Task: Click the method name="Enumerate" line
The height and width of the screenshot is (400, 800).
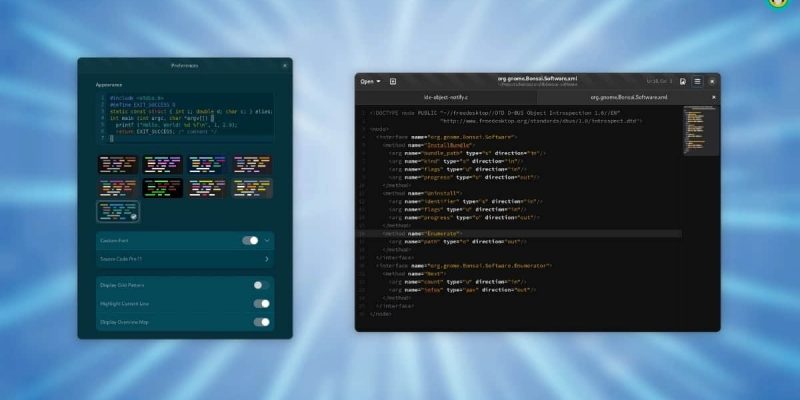Action: click(422, 234)
